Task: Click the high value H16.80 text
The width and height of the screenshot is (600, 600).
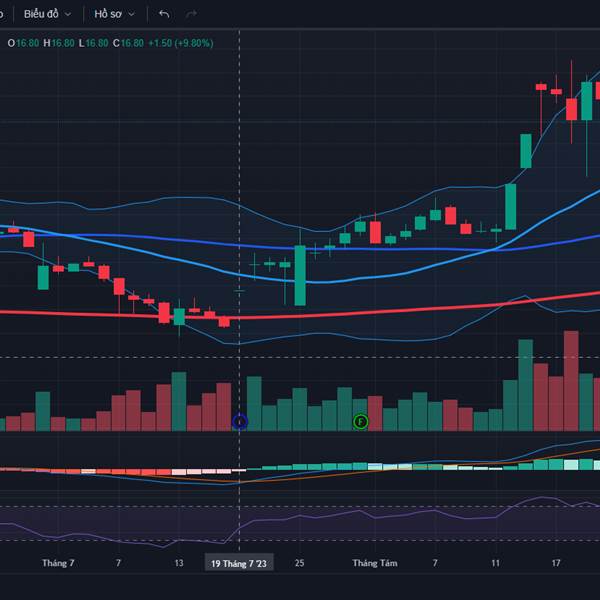Action: 59,43
